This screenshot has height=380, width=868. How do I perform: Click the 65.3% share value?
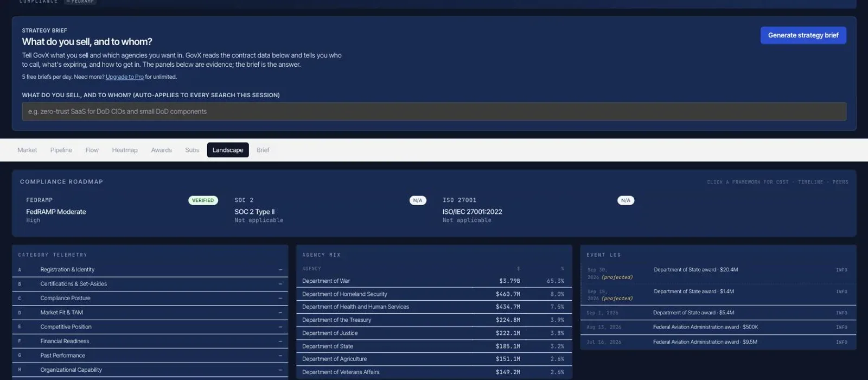click(x=556, y=281)
